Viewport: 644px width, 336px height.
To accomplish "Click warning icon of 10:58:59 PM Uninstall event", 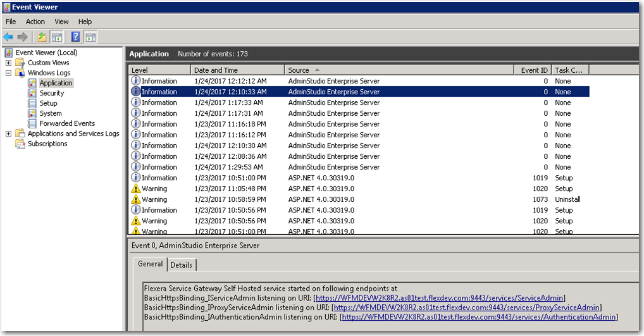I will [135, 199].
